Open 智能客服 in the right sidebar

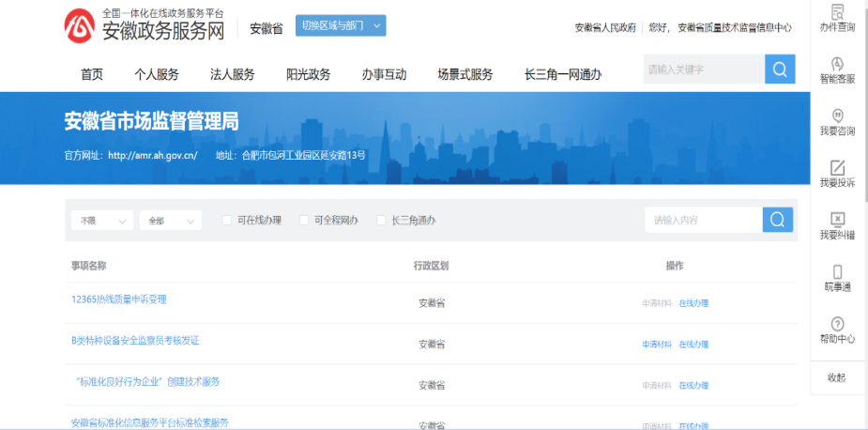coord(838,70)
